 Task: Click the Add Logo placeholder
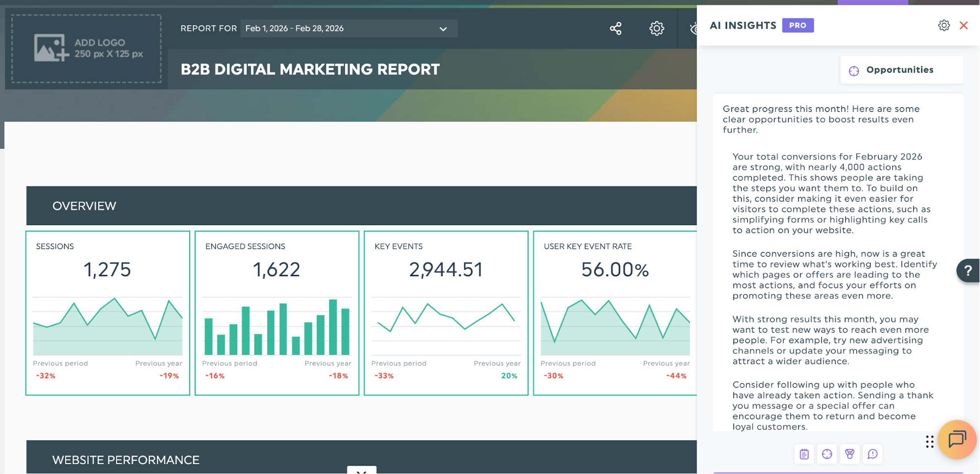[86, 49]
